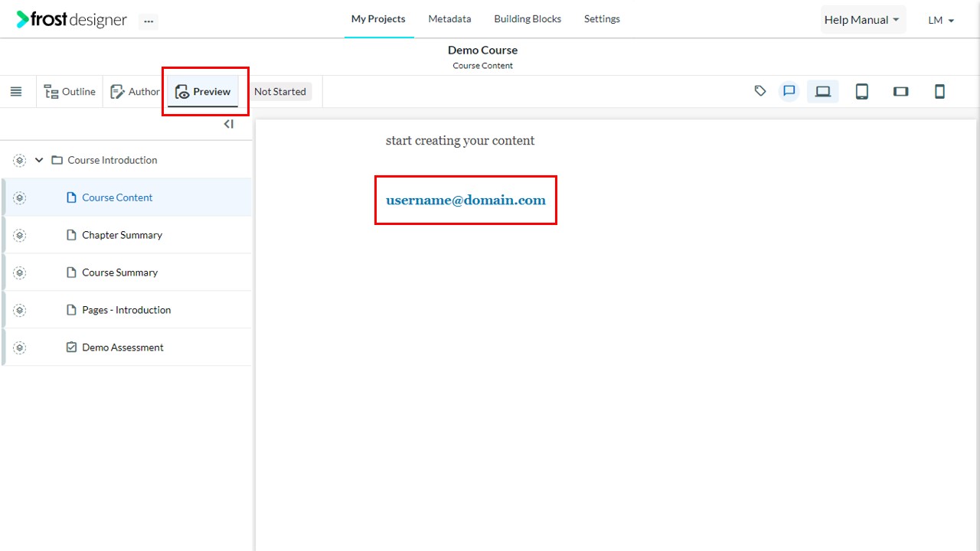Click the folder icon of Course Introduction
Image resolution: width=980 pixels, height=551 pixels.
(57, 161)
